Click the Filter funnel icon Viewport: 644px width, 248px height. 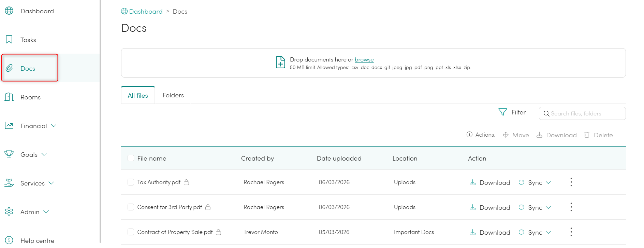point(502,112)
